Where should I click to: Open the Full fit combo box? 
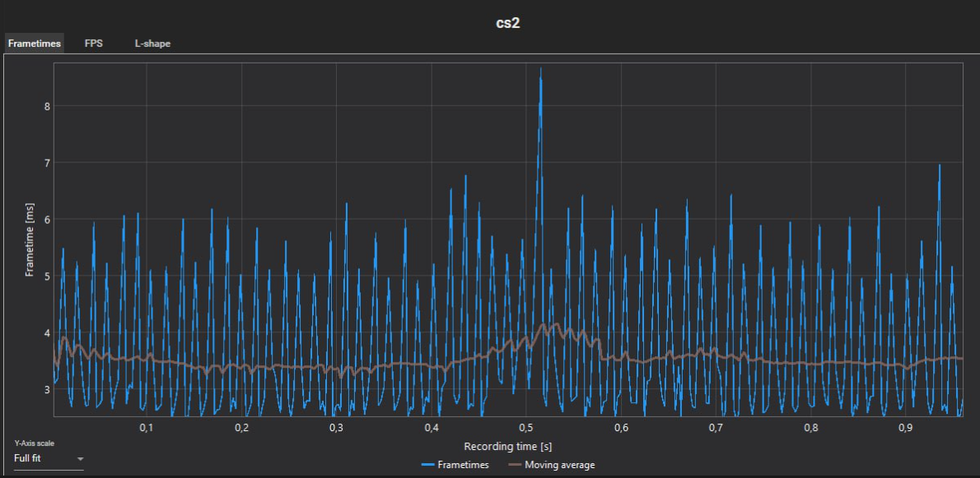49,459
